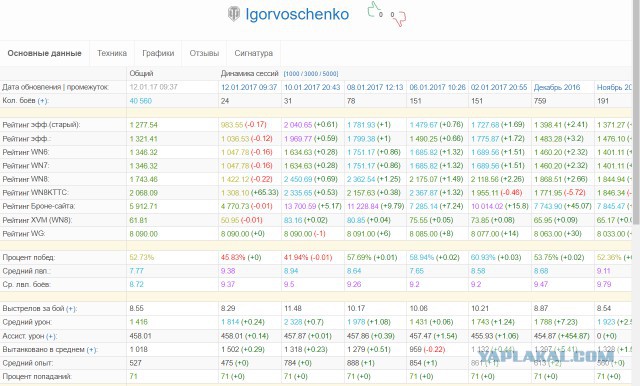Open the Декабрь 2016 period link

click(x=557, y=87)
